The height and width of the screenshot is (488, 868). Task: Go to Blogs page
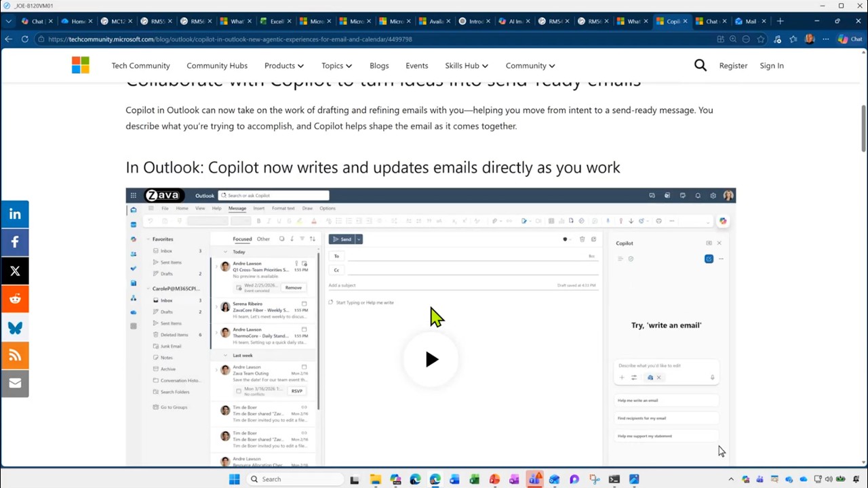click(379, 66)
